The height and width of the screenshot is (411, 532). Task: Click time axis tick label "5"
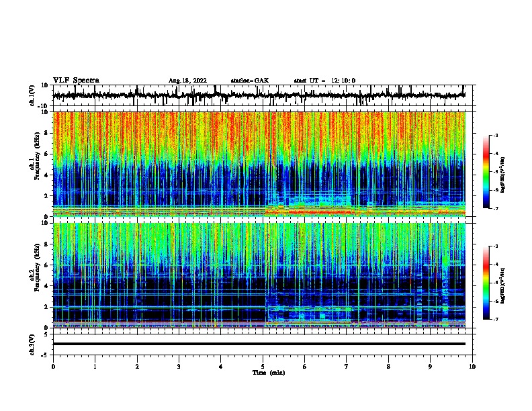point(263,366)
